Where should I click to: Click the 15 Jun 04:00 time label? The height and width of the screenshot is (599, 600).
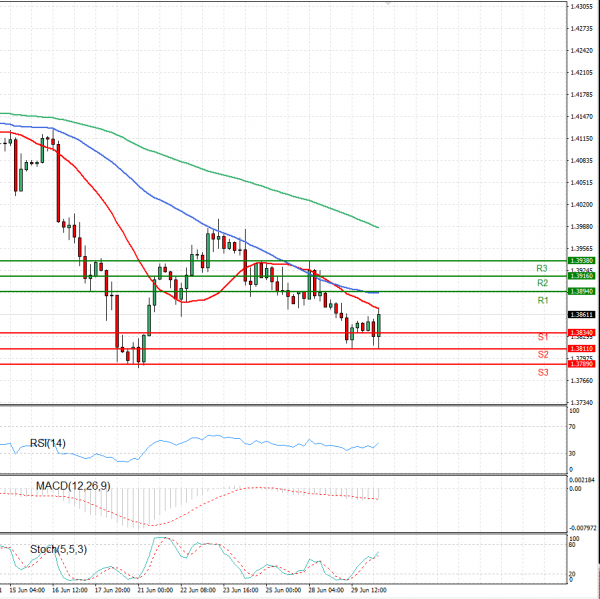pos(27,590)
